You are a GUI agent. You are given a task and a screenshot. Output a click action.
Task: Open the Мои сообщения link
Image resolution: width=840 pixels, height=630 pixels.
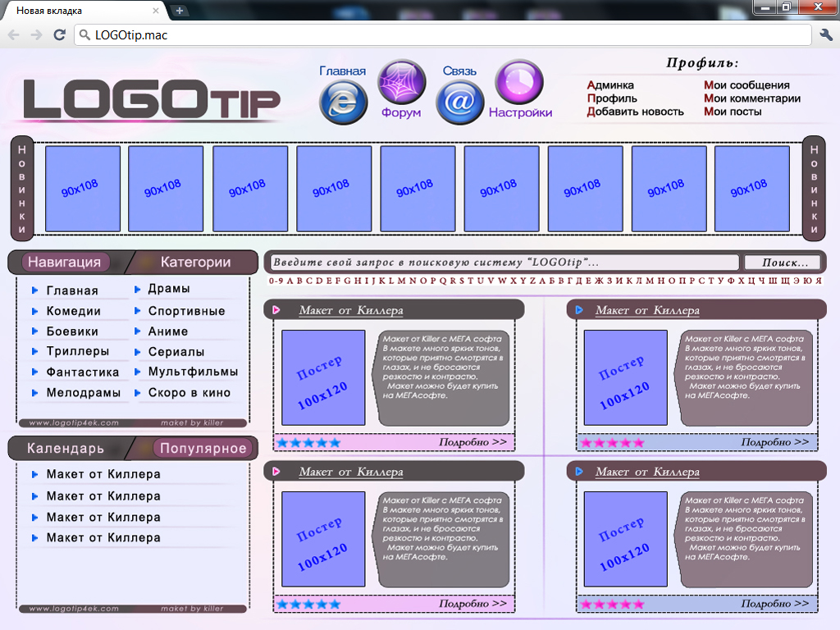click(746, 85)
